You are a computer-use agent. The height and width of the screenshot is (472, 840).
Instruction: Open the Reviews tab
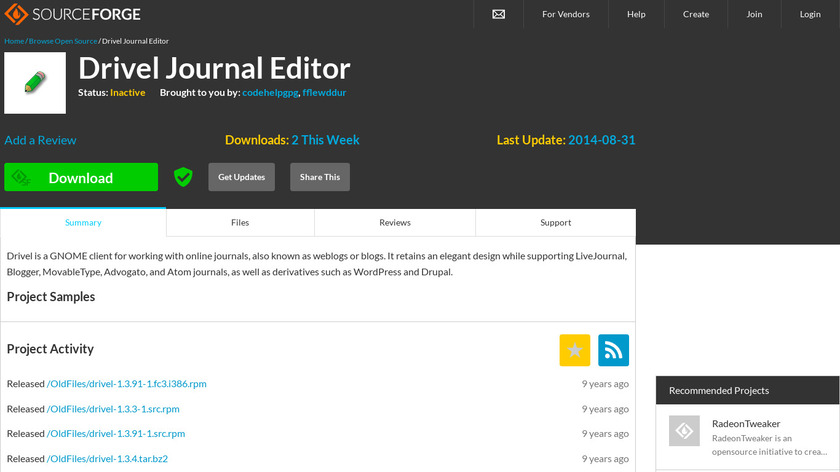tap(395, 223)
